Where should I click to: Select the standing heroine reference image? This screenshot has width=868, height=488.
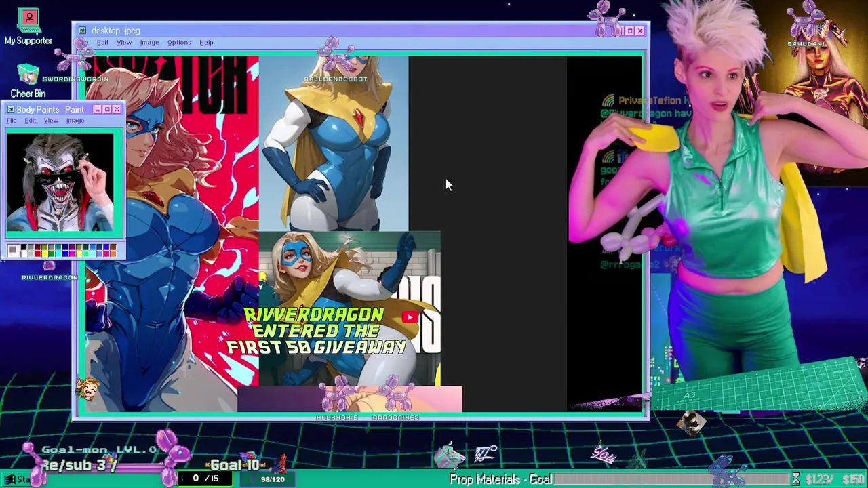(334, 143)
